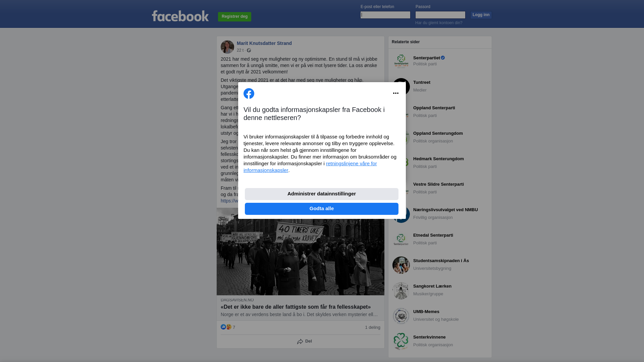Focus the Passord input field

[x=440, y=15]
